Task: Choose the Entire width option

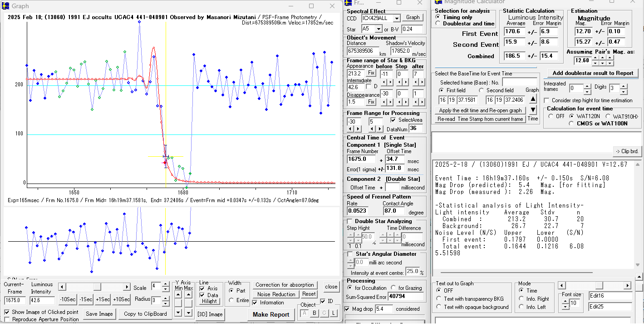Action: [x=232, y=300]
